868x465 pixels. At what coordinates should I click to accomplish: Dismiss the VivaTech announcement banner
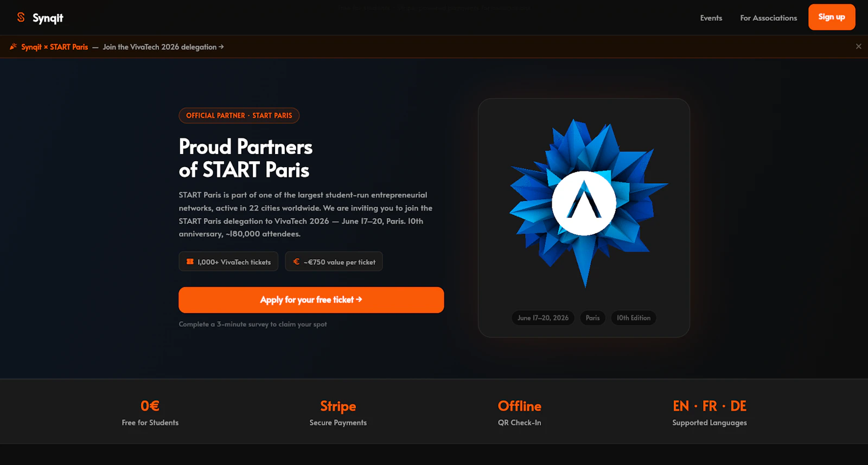858,47
